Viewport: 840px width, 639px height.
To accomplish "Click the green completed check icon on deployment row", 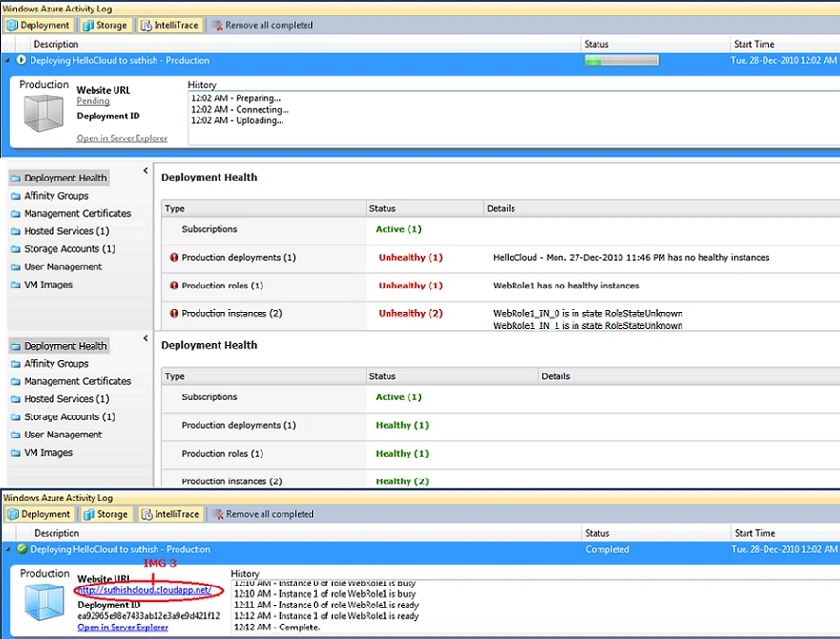I will [22, 549].
